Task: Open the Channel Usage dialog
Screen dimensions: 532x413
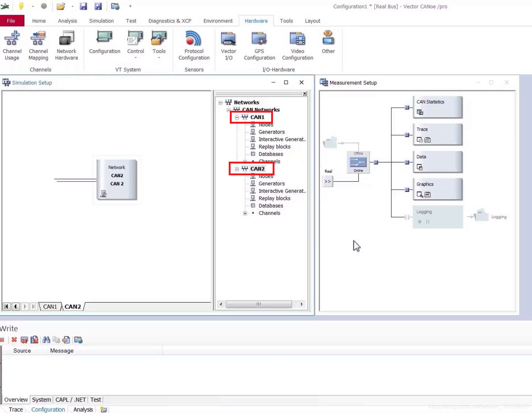Action: (12, 46)
